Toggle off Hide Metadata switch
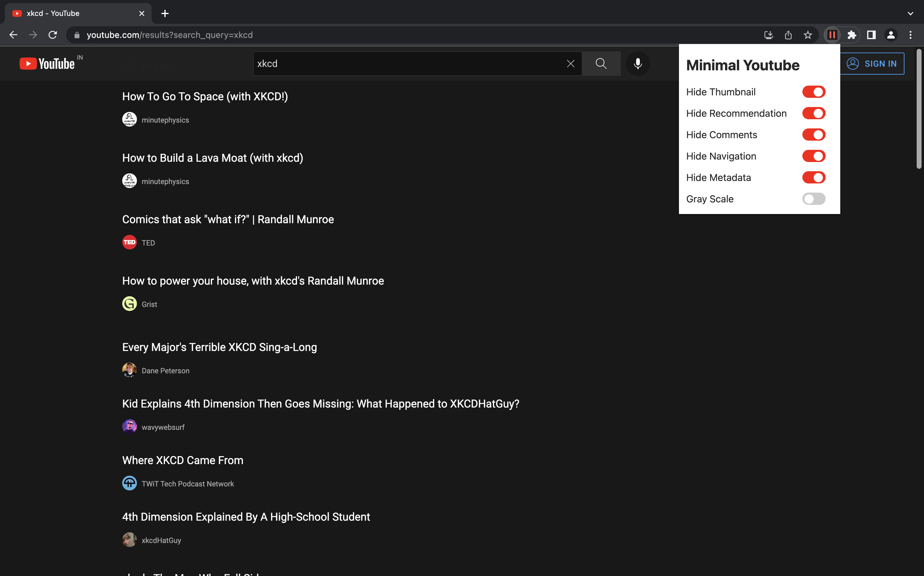Screen dimensions: 924x576 coord(814,178)
